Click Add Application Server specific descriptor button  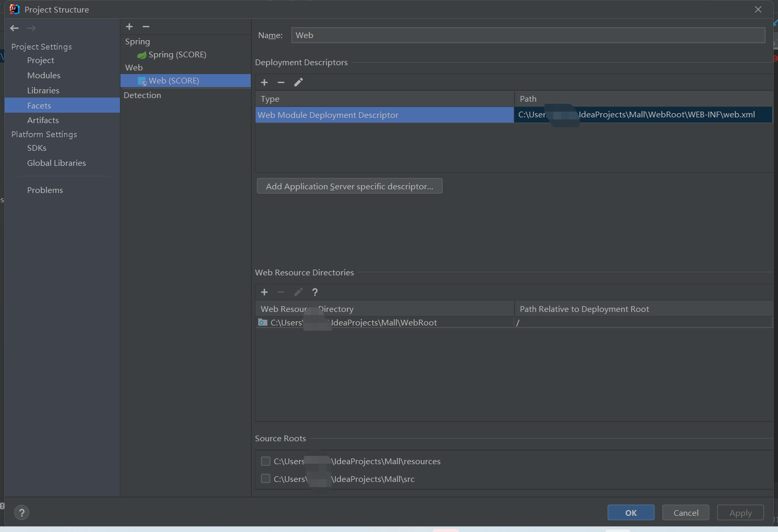tap(349, 186)
